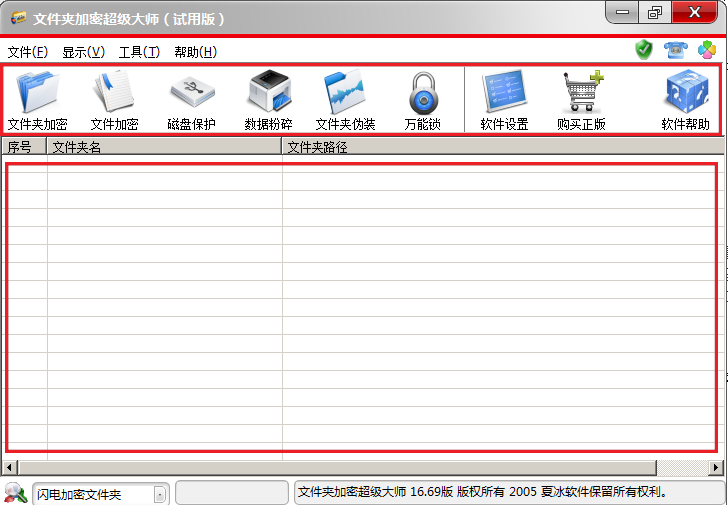Click the empty field beside the dropdown
The image size is (728, 505).
pos(232,492)
